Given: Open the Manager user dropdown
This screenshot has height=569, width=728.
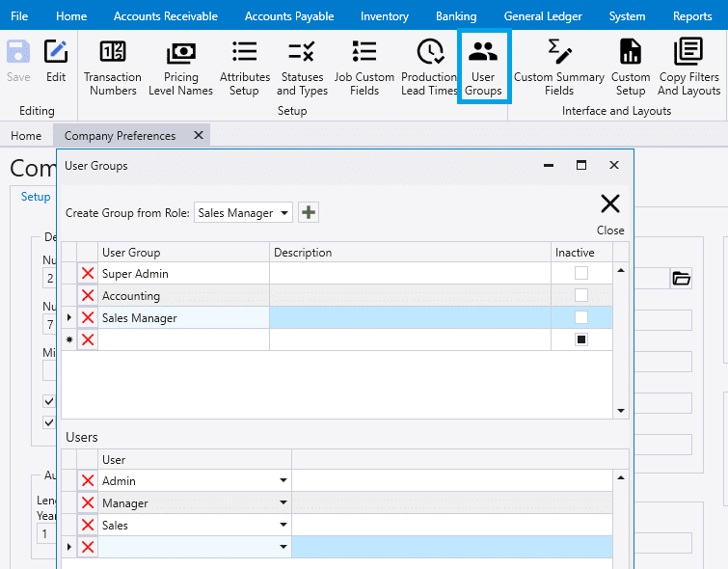Looking at the screenshot, I should coord(283,502).
